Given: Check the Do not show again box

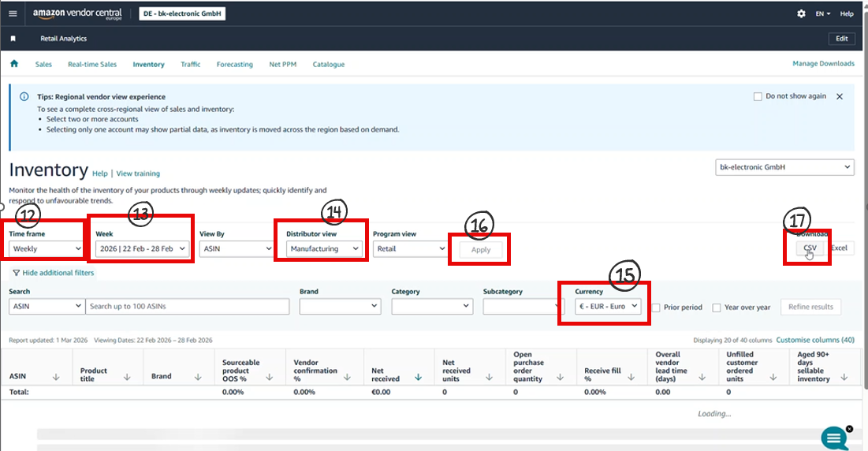Looking at the screenshot, I should [758, 96].
